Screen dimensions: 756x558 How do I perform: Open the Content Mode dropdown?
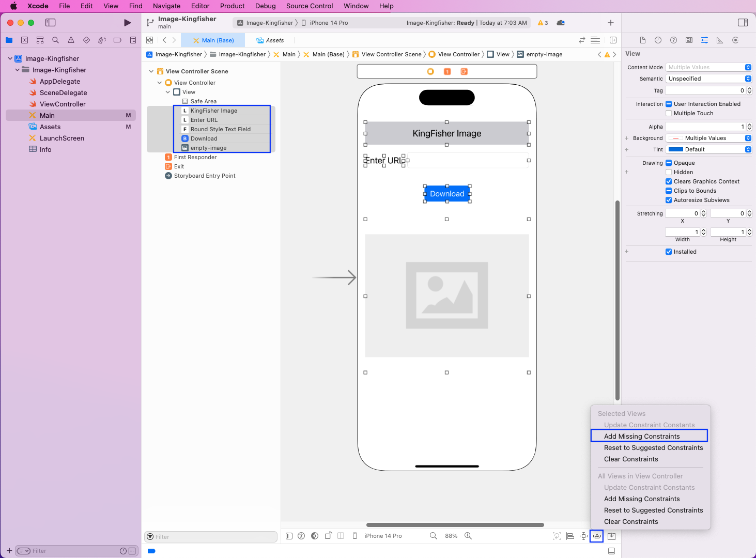click(708, 67)
